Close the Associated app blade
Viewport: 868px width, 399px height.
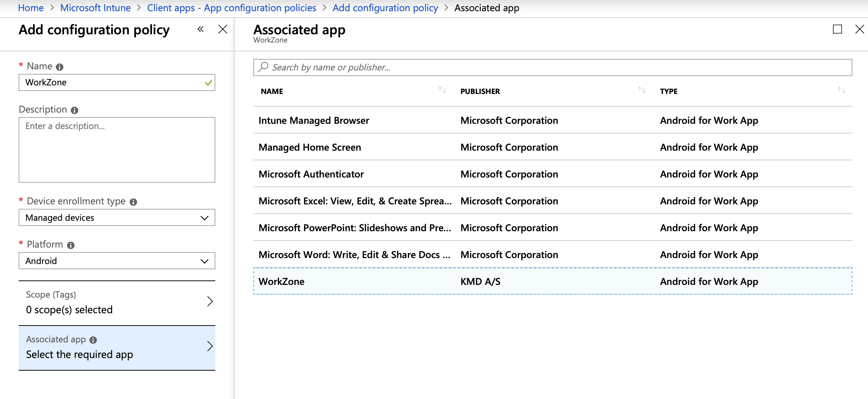tap(860, 29)
